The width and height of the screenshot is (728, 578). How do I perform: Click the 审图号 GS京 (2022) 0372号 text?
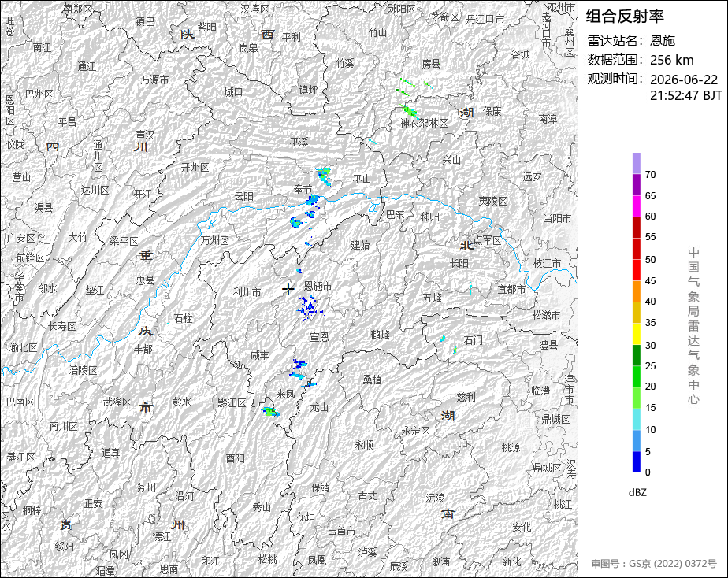654,564
